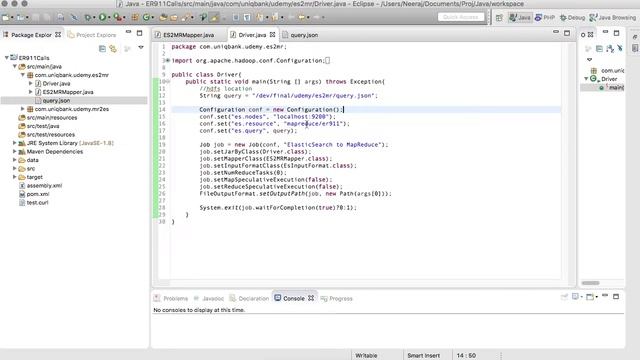
Task: Click the Run external tools icon
Action: [117, 18]
